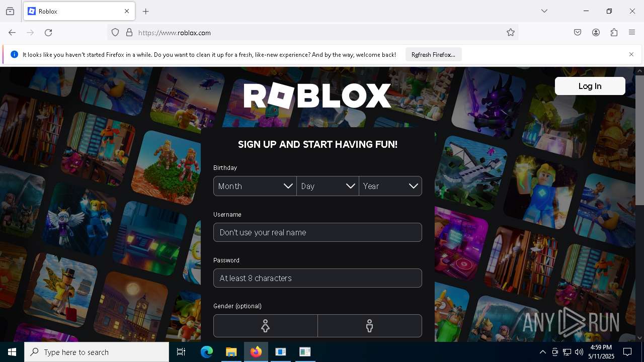
Task: Reload the page with refresh icon
Action: 48,33
